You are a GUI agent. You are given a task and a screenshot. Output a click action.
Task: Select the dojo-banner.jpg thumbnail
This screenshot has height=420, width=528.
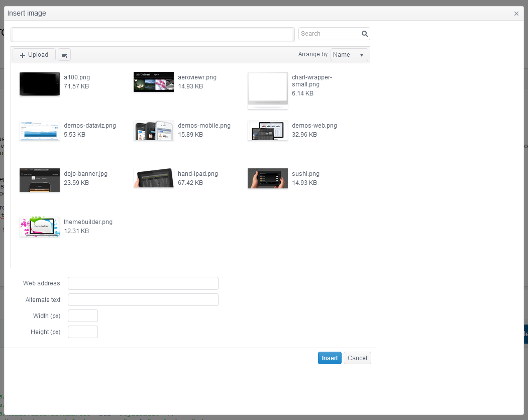(x=40, y=180)
